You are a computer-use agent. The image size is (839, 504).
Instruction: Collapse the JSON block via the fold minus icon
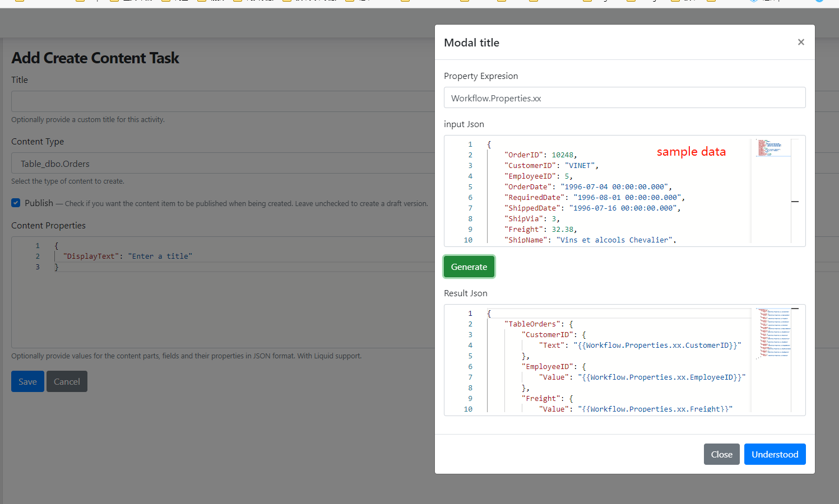coord(795,202)
